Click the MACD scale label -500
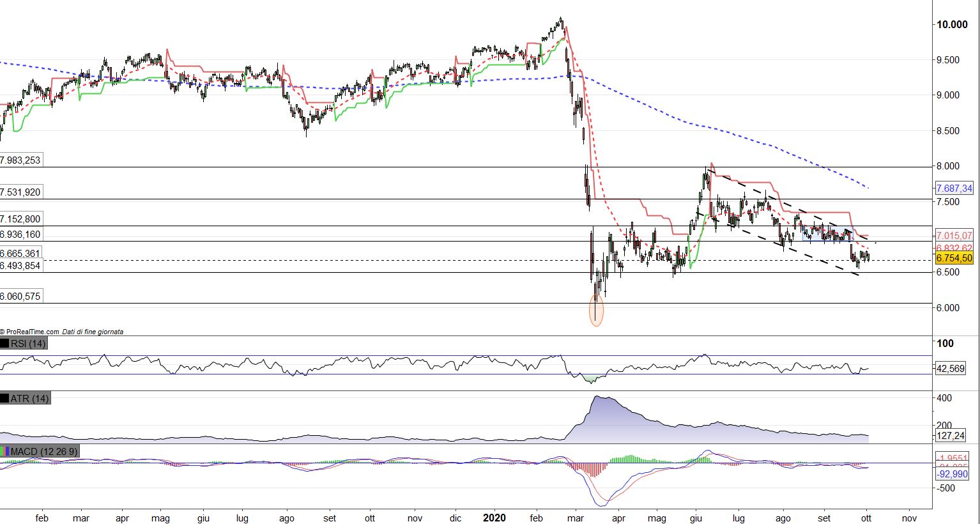Screen dimensions: 980x524 click(x=946, y=488)
